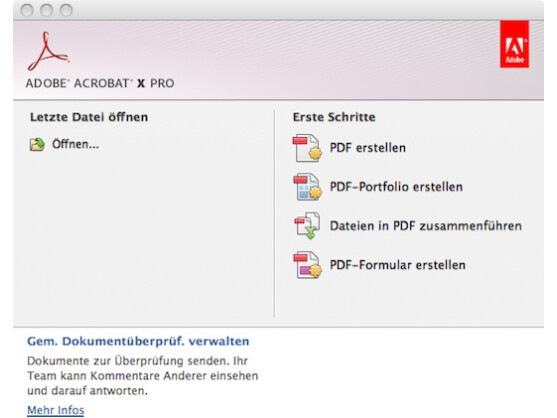
Task: Click the merge files into PDF icon
Action: 307,226
